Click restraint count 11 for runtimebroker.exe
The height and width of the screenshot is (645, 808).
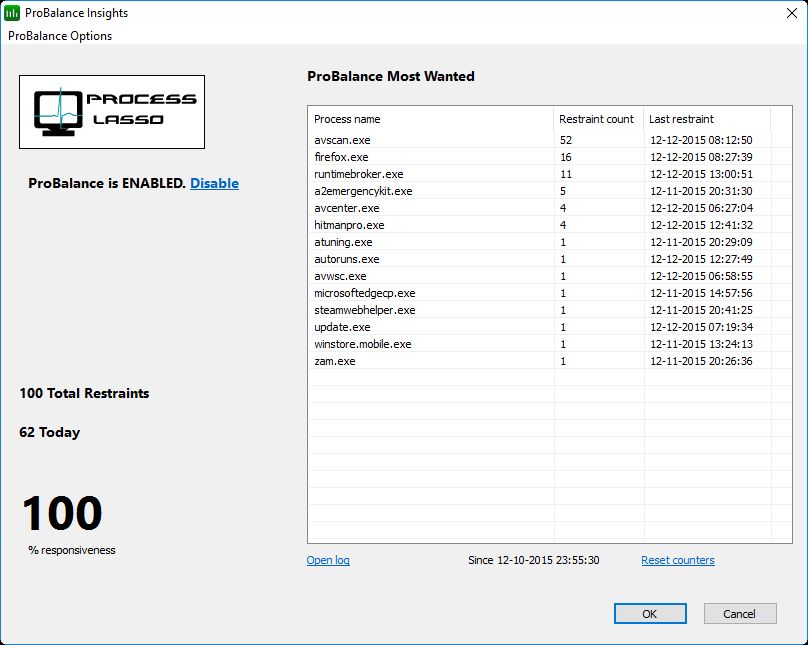566,174
